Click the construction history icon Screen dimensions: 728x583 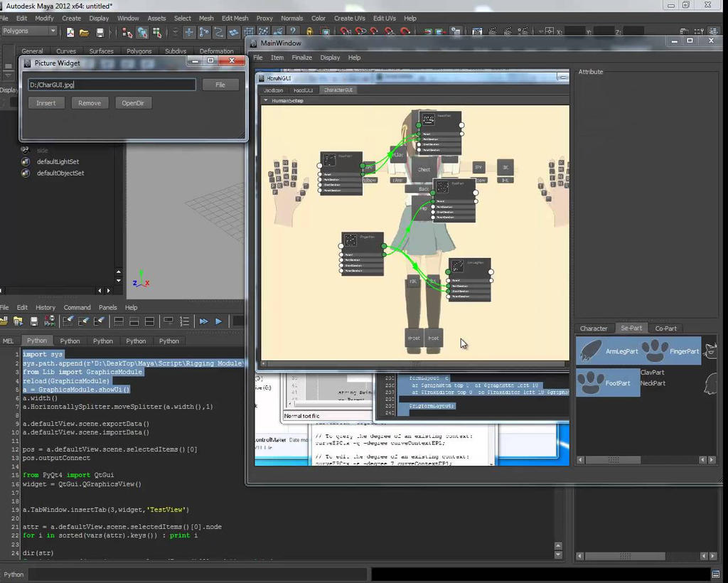tap(456, 31)
